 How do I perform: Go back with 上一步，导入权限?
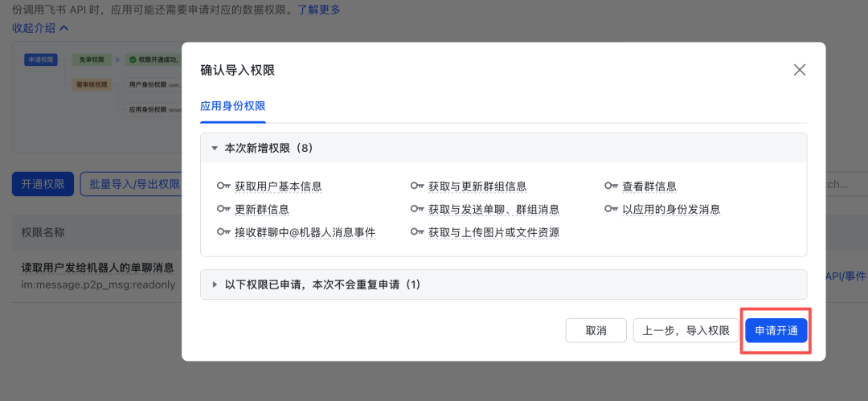tap(686, 330)
